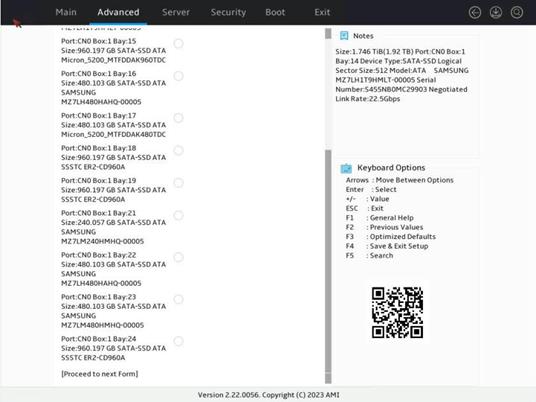Open the Main tab
The image size is (536, 402).
click(x=66, y=12)
